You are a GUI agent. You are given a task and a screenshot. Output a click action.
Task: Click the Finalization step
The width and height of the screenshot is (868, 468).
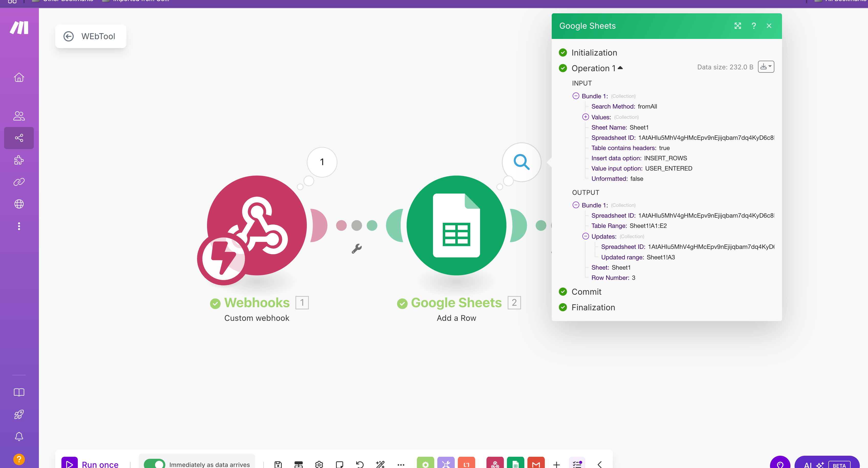593,307
